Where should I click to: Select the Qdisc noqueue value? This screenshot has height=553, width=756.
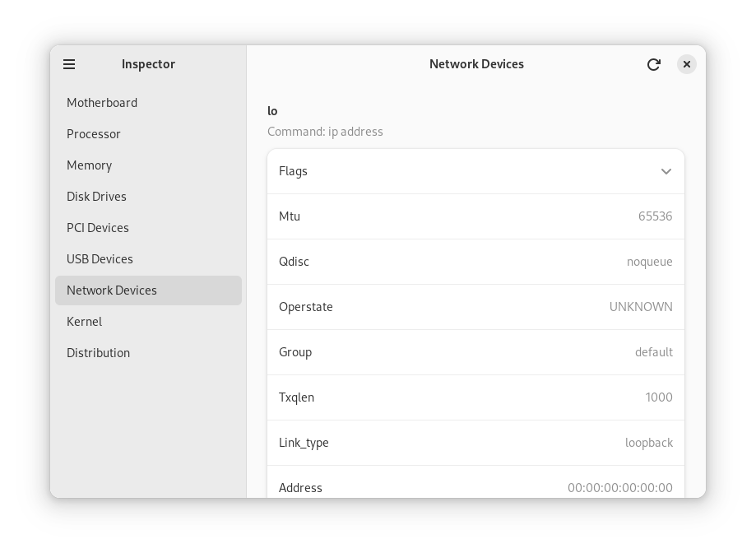point(649,262)
